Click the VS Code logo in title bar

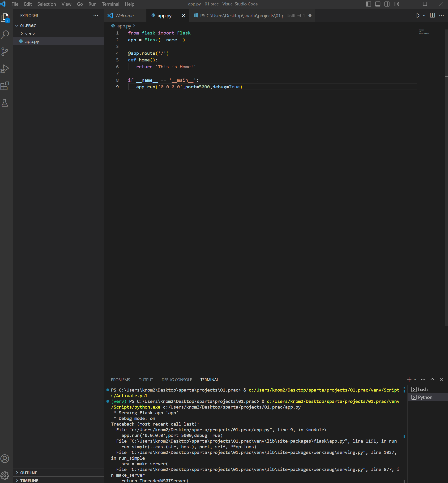3,4
